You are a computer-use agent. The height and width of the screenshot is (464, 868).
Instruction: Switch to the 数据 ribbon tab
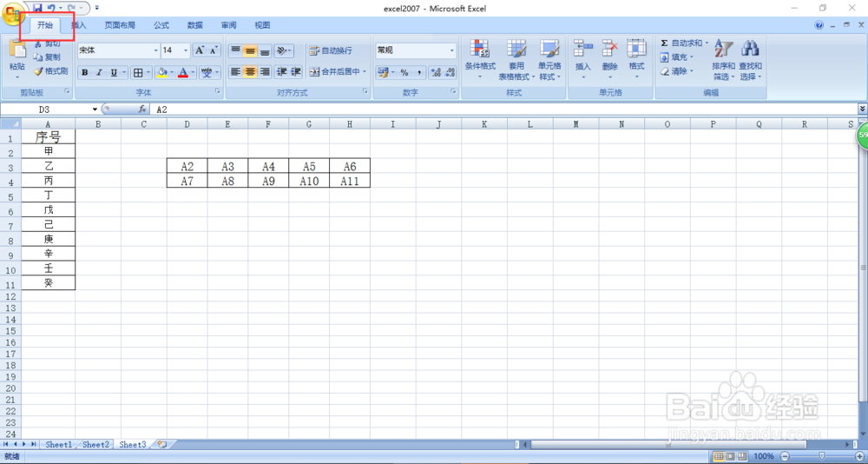coord(194,25)
